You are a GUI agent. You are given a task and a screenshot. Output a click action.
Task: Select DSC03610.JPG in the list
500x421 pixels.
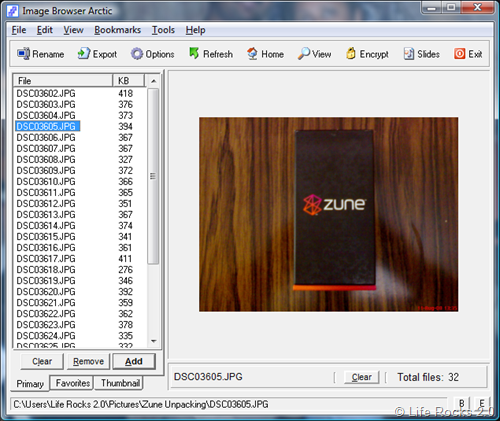(x=46, y=181)
